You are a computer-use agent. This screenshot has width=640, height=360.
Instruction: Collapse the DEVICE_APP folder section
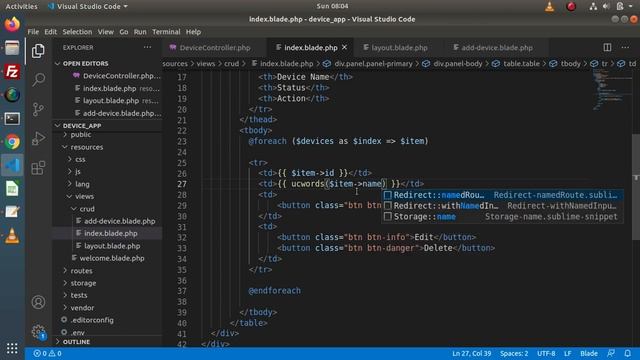coord(82,125)
